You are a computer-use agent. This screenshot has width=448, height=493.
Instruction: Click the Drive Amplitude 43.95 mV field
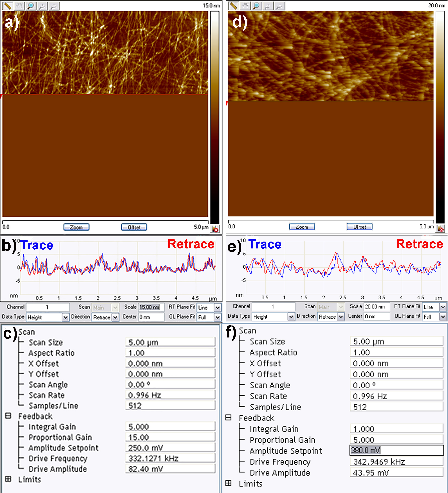coord(397,473)
